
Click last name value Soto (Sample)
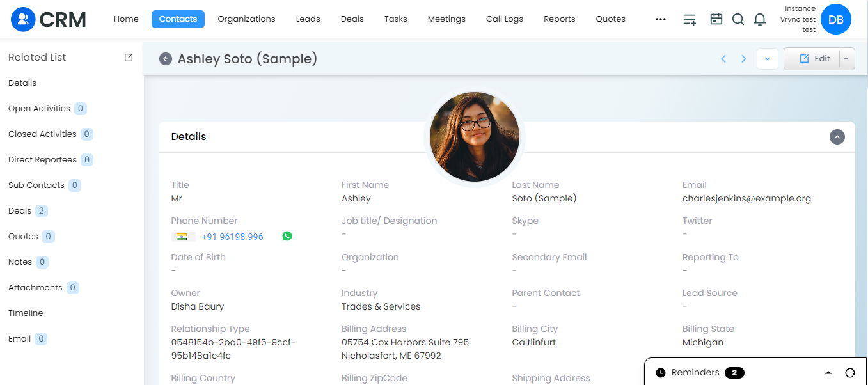[544, 198]
